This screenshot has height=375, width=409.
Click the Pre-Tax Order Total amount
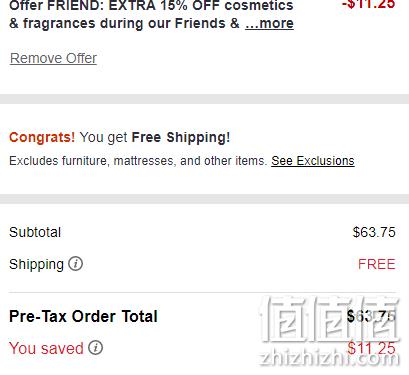(x=371, y=316)
